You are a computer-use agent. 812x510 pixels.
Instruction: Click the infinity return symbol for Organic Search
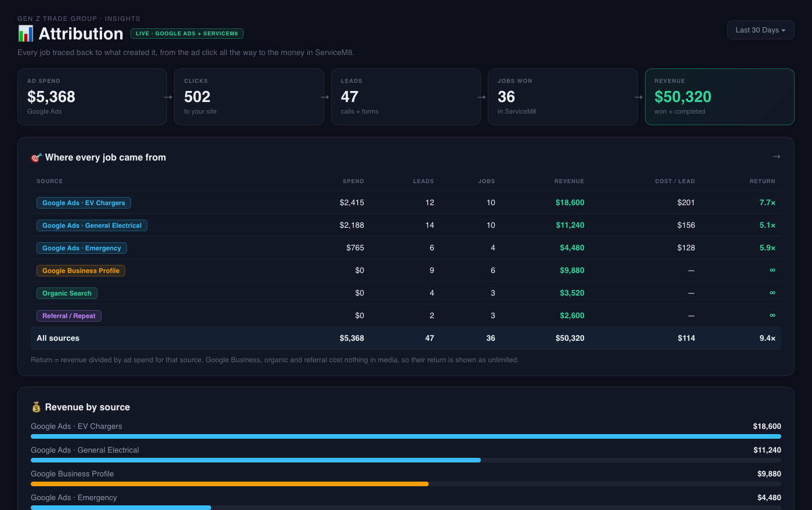[772, 293]
